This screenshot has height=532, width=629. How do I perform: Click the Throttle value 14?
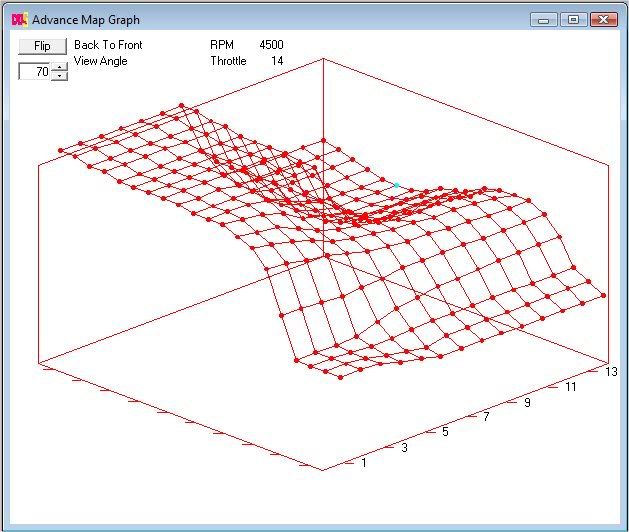click(x=277, y=61)
